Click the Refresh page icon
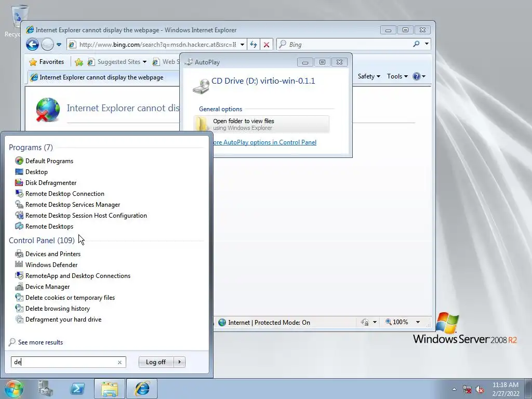532x399 pixels. coord(254,45)
